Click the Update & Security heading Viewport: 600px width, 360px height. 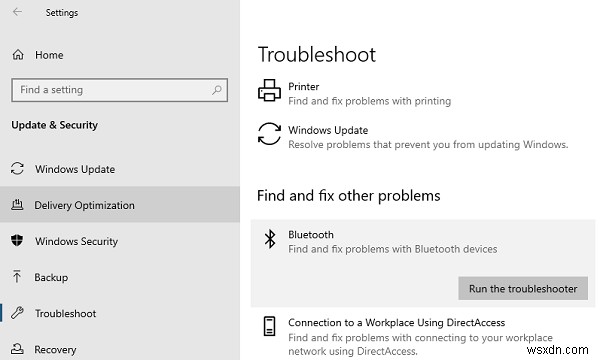54,125
